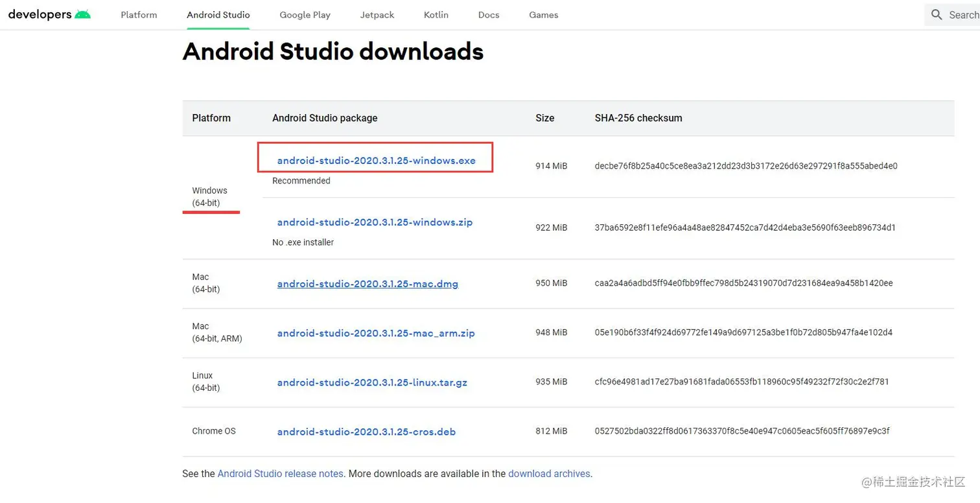Screen dimensions: 980x503
Task: Download the mac.dmg package
Action: pyautogui.click(x=367, y=284)
